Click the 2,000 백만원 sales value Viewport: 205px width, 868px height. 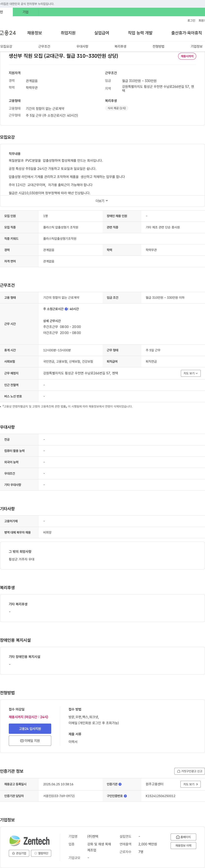click(x=147, y=844)
